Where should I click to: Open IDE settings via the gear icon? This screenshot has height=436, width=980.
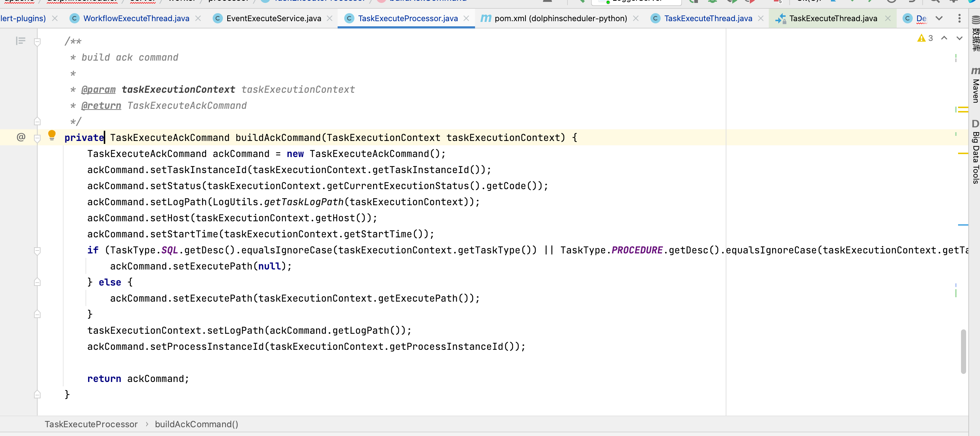pos(953,1)
